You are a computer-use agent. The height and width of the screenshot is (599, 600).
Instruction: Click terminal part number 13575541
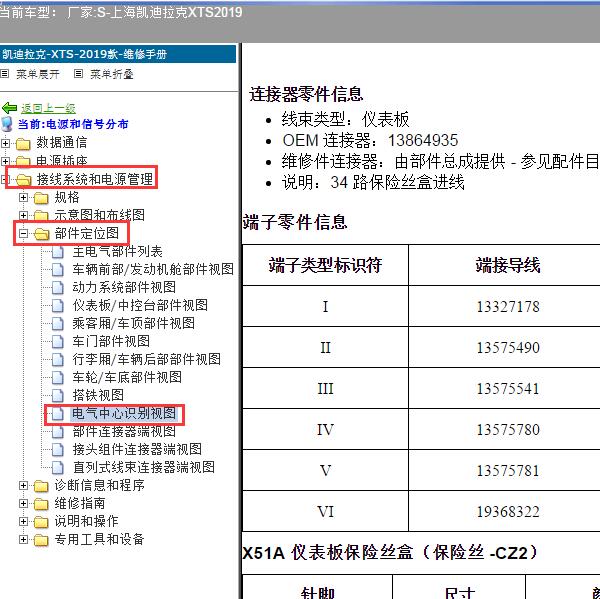point(508,389)
